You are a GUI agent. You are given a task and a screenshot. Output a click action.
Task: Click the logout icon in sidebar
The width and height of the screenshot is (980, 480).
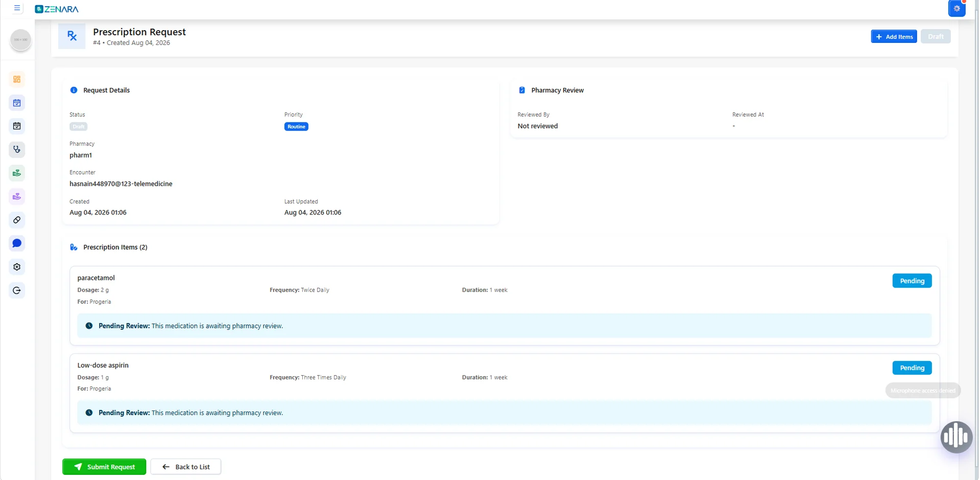coord(17,291)
